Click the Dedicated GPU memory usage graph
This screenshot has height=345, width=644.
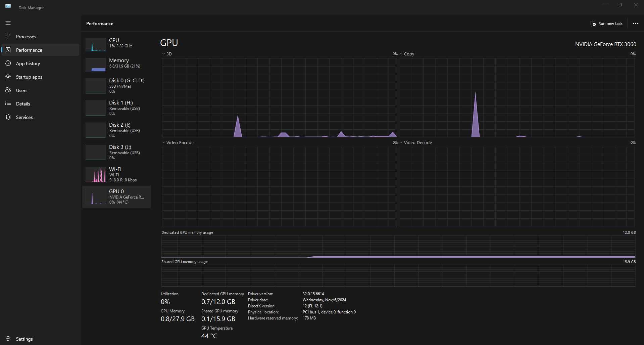click(398, 247)
